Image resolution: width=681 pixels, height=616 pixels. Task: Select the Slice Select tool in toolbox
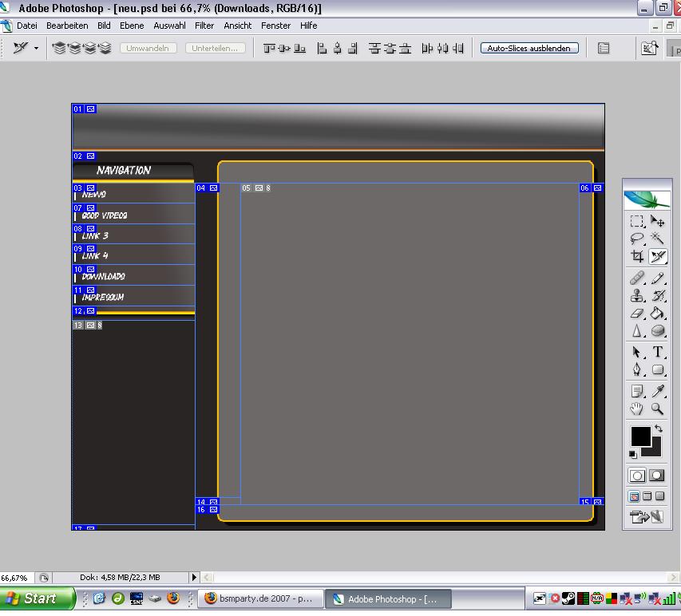pos(658,256)
